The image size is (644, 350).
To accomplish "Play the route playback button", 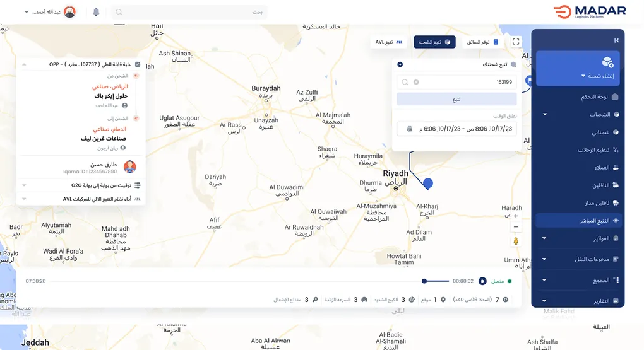I will tap(482, 281).
